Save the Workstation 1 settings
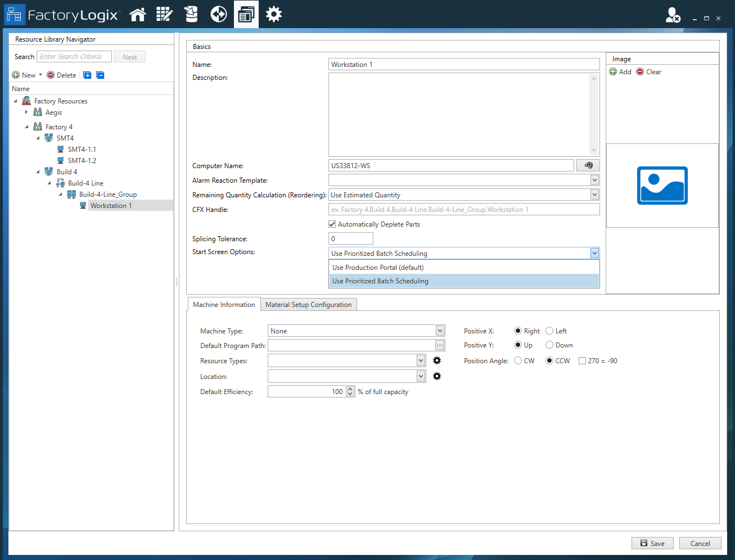The height and width of the screenshot is (560, 735). (652, 543)
